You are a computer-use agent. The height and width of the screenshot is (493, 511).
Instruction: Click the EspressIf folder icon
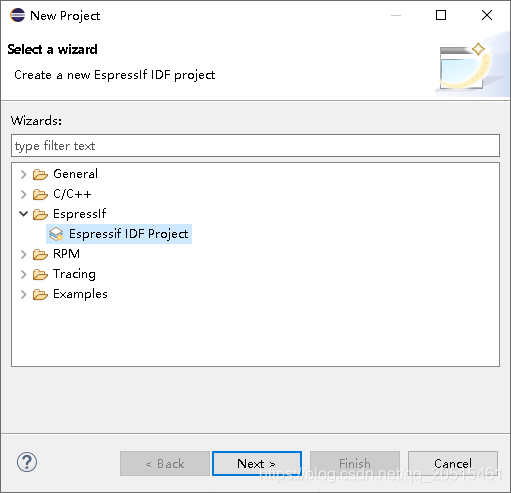(x=40, y=214)
